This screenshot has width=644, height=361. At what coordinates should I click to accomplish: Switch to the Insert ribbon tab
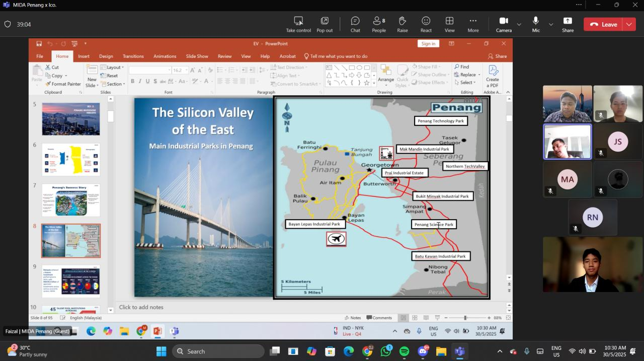click(84, 56)
